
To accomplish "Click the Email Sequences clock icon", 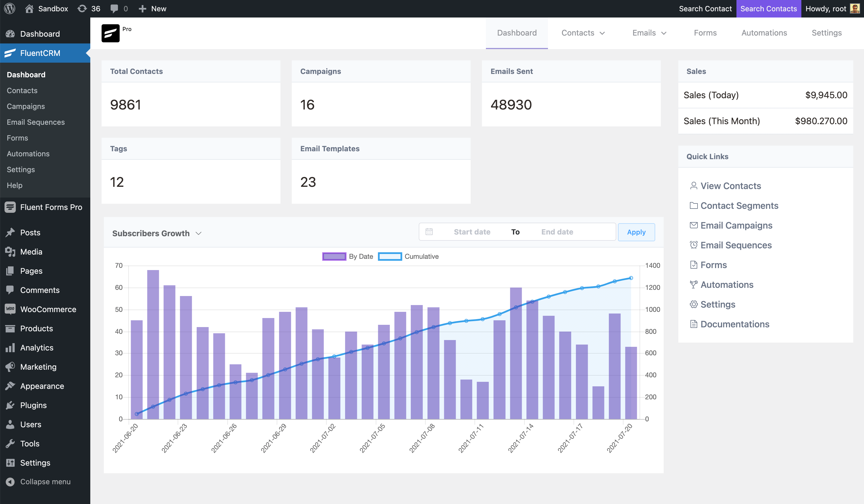I will tap(694, 245).
